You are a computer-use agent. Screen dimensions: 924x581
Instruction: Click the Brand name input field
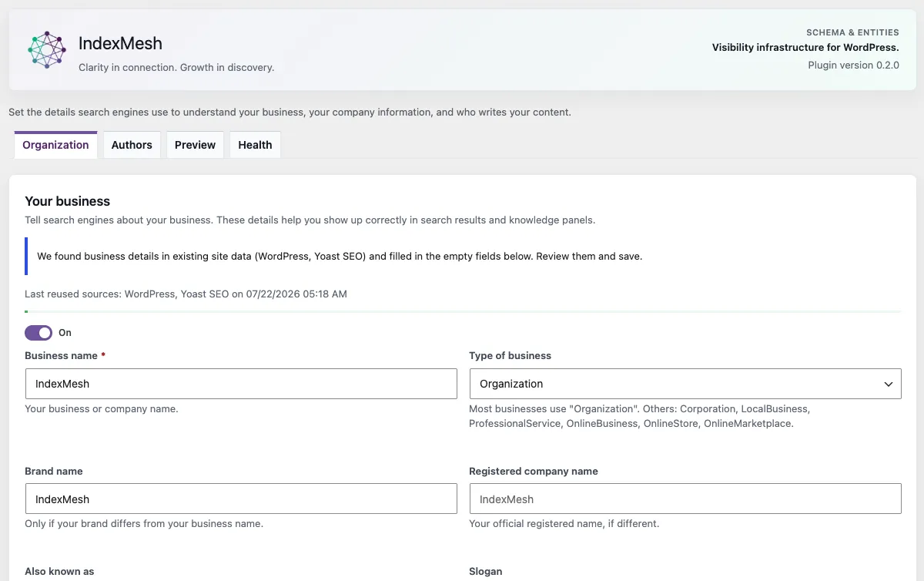tap(241, 499)
